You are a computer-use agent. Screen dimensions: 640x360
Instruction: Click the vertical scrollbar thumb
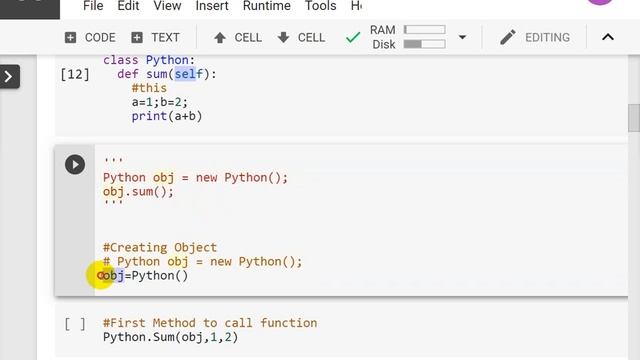click(x=633, y=118)
